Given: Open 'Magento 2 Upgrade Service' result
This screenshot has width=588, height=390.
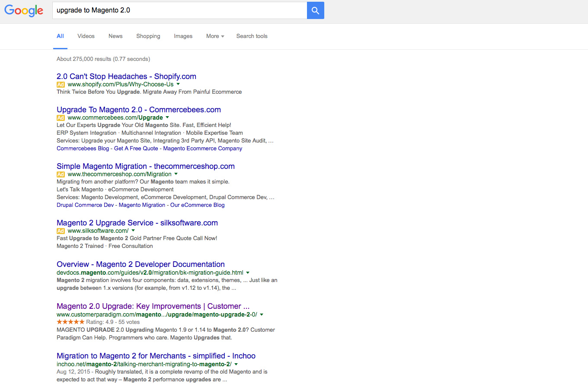Looking at the screenshot, I should click(x=137, y=223).
